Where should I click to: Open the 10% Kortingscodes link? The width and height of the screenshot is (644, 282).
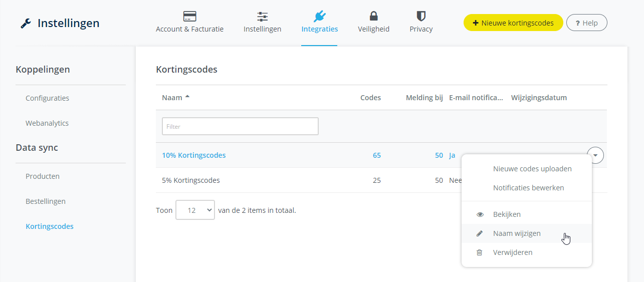click(x=193, y=155)
